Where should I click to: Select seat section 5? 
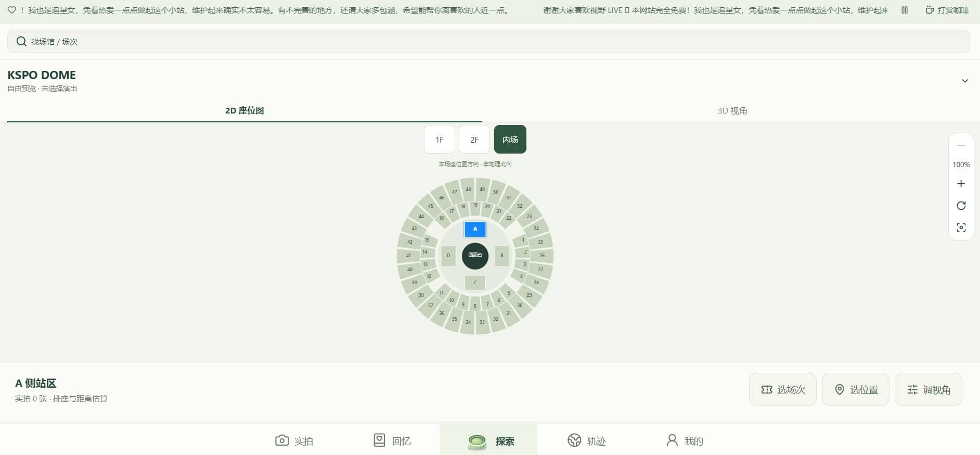coord(509,293)
